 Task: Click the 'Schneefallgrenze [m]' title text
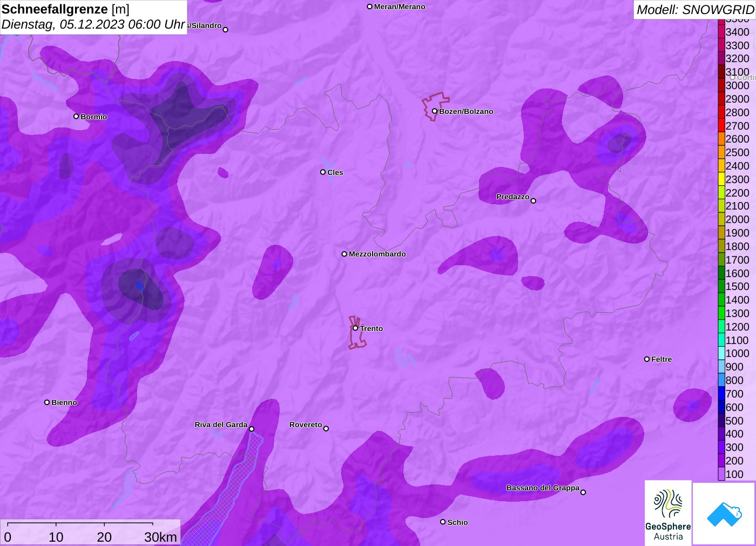tap(65, 9)
